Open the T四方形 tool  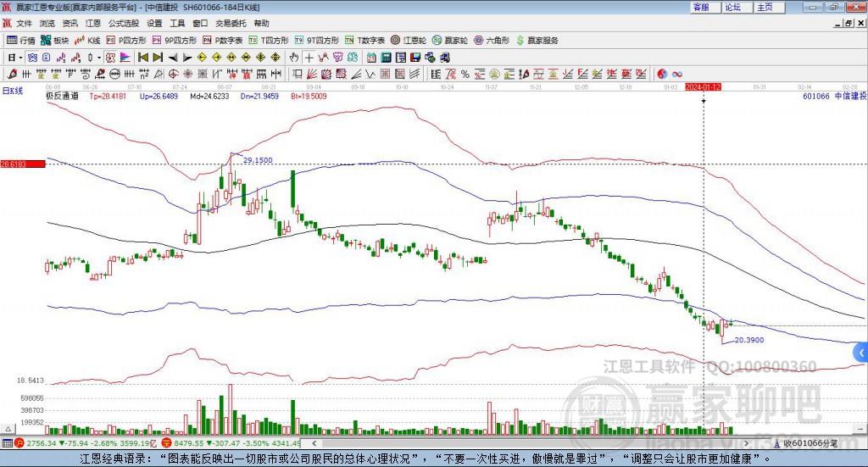click(x=269, y=41)
